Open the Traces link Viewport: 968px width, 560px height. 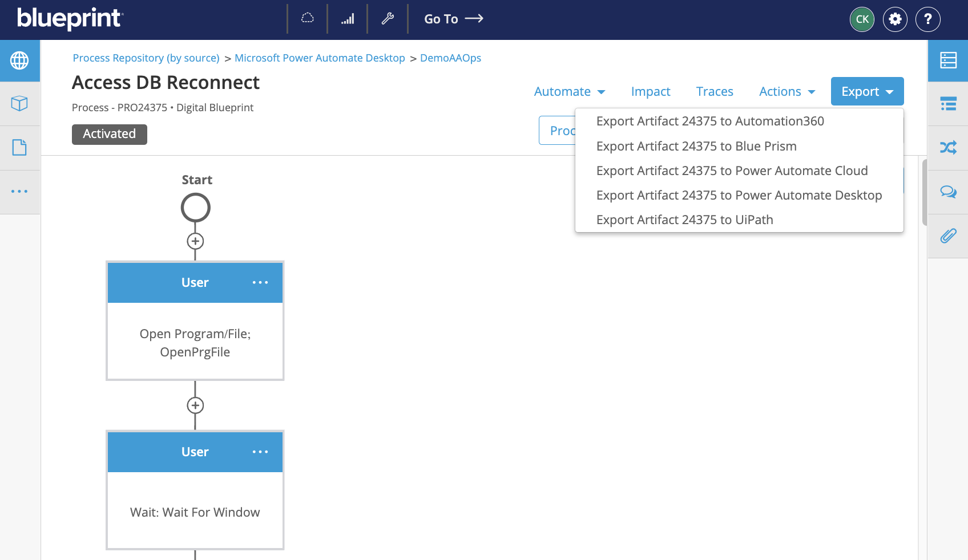click(714, 92)
